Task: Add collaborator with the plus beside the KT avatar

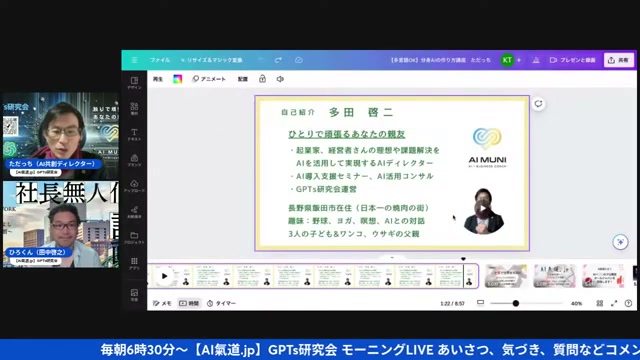Action: point(519,60)
